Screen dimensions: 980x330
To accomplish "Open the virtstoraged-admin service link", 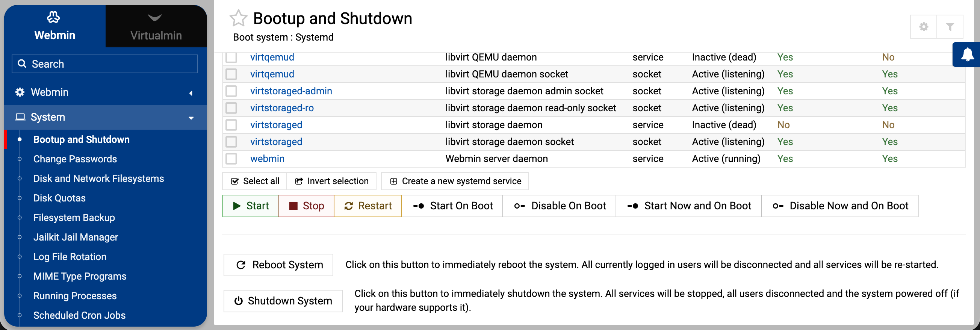I will pos(290,91).
